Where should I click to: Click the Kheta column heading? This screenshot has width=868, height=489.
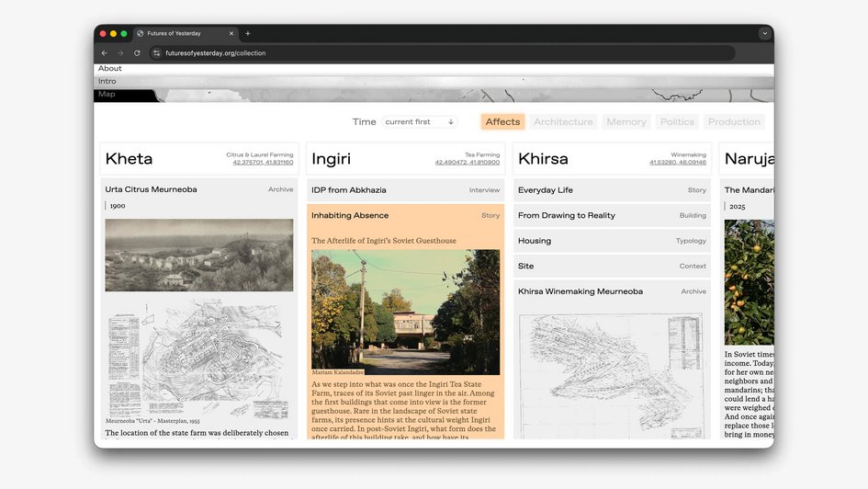click(x=129, y=159)
